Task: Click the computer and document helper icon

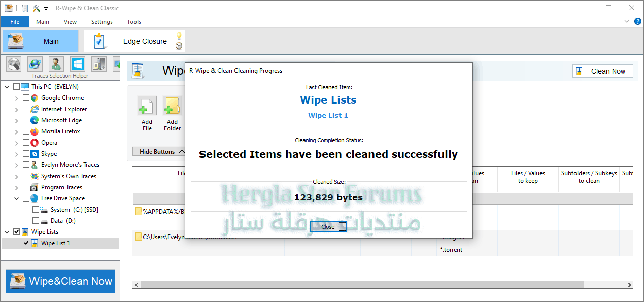Action: click(x=99, y=64)
